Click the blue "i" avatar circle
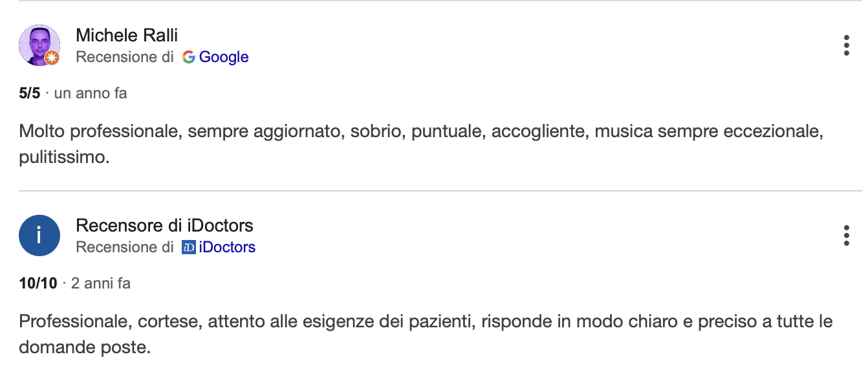The width and height of the screenshot is (868, 370). [x=39, y=235]
